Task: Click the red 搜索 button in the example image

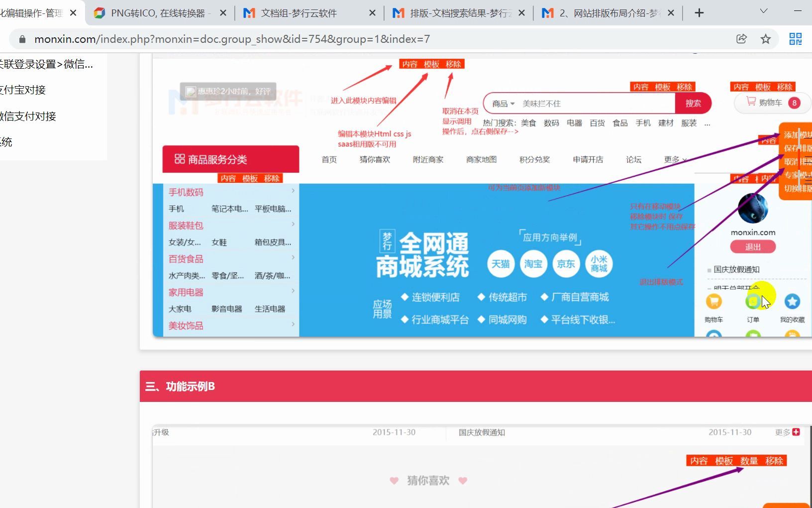Action: 693,103
